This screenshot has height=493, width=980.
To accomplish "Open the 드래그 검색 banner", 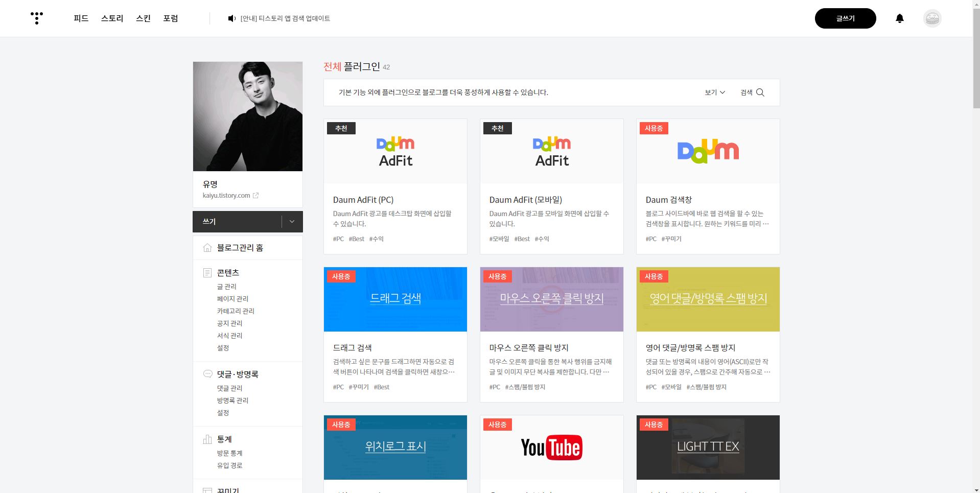I will click(395, 299).
